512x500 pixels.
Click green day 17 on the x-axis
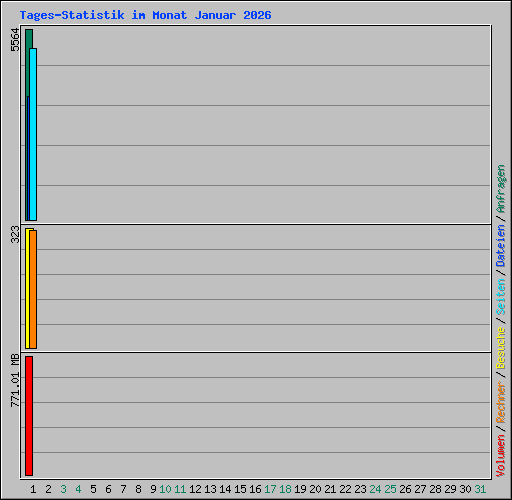point(270,489)
